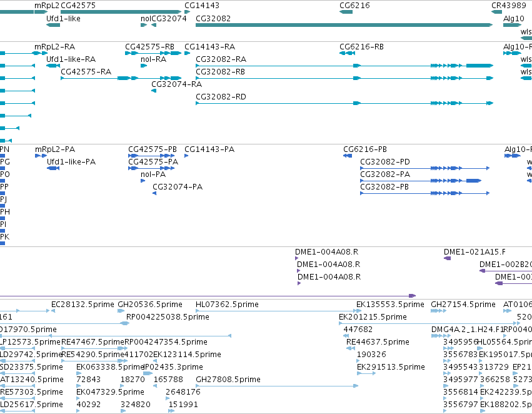
Task: Click the nol-PA protein label
Action: tap(153, 174)
